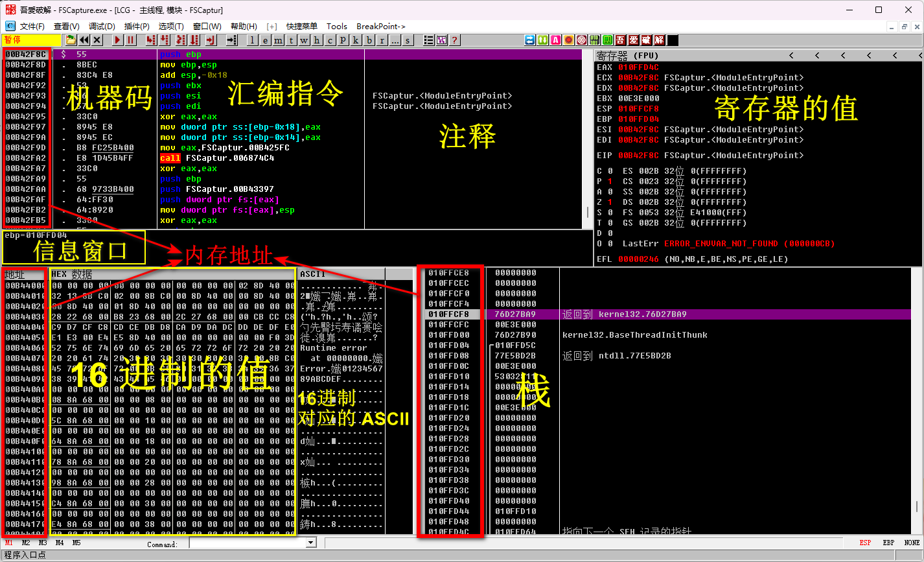This screenshot has height=562, width=924.
Task: Pause execution with the red pause icon
Action: [130, 40]
